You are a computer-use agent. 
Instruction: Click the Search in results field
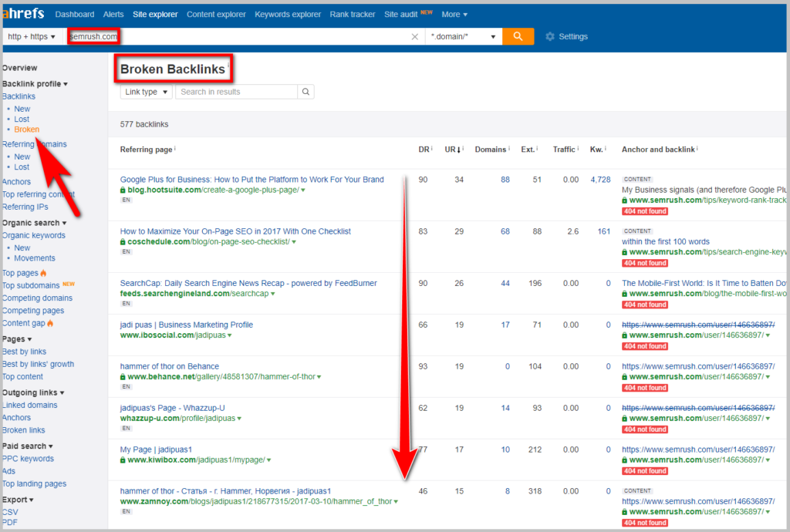236,92
